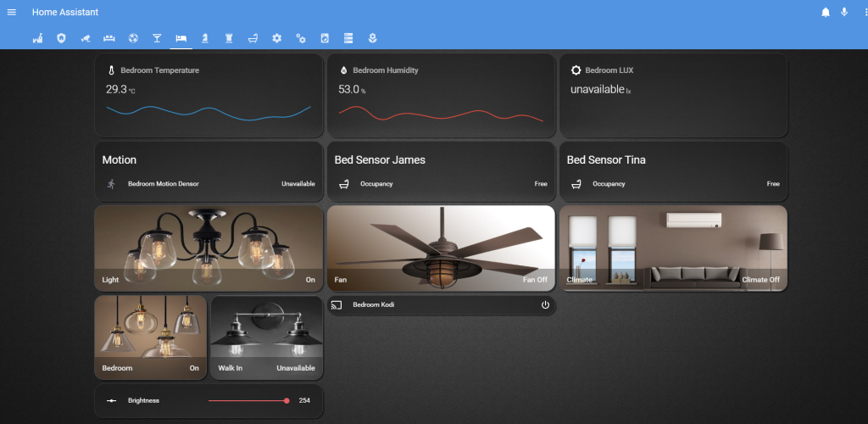868x424 pixels.
Task: Click the Brightness value 254
Action: tap(304, 400)
